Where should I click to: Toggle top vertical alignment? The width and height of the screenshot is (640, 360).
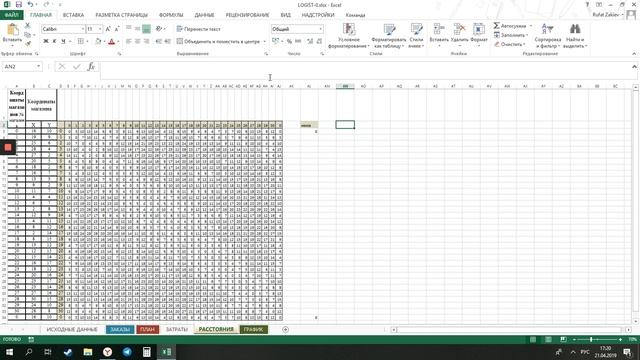[x=129, y=29]
